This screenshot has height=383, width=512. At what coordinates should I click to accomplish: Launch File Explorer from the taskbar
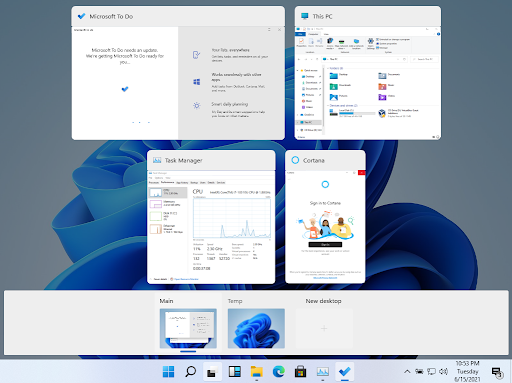click(x=257, y=371)
